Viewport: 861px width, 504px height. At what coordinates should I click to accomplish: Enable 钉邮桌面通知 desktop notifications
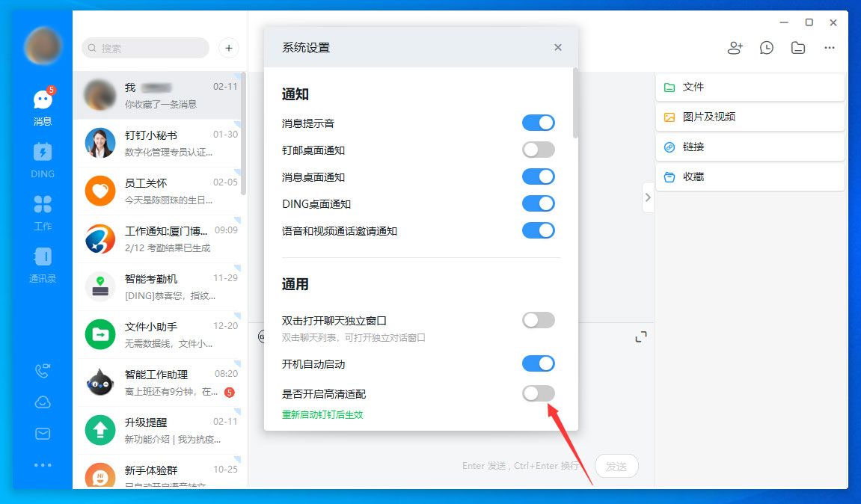point(538,150)
